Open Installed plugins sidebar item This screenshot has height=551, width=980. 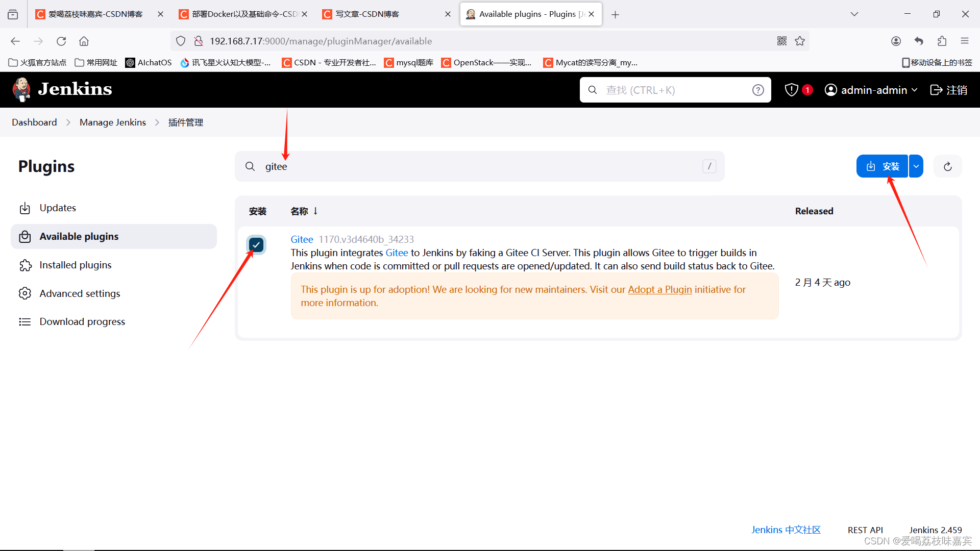click(114, 265)
